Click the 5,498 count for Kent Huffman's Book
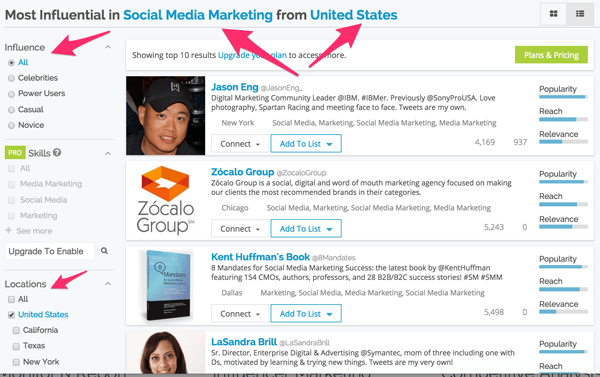The height and width of the screenshot is (377, 600). tap(494, 312)
